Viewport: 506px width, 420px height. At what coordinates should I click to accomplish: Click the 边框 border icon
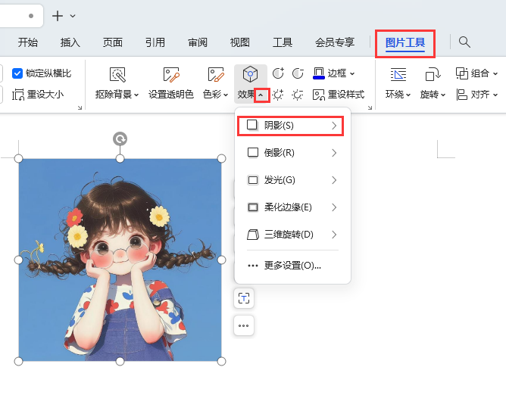318,73
